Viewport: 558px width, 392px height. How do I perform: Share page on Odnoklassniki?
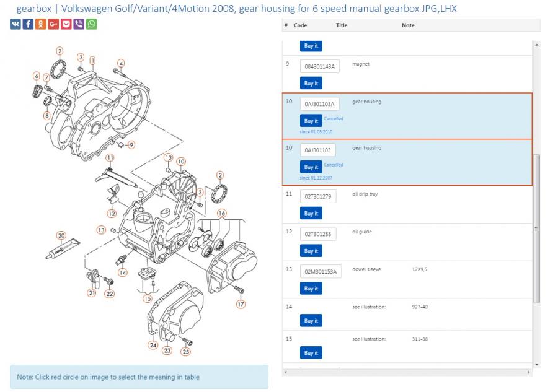(x=41, y=24)
